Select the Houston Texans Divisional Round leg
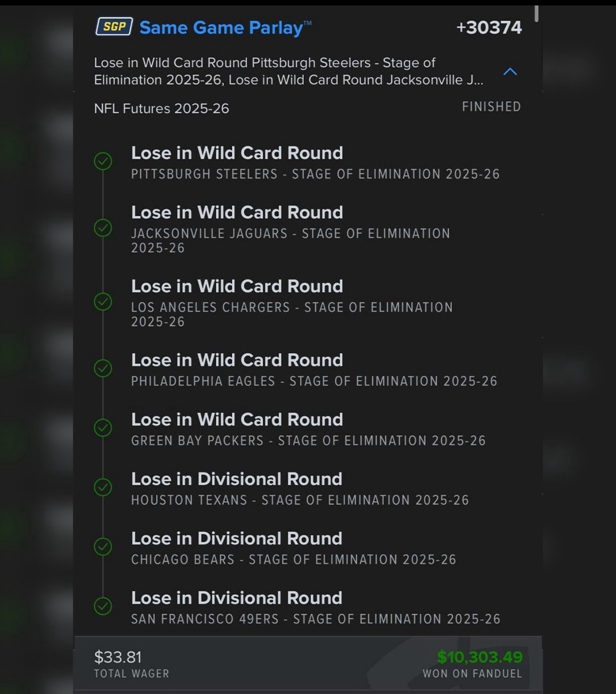Image resolution: width=616 pixels, height=694 pixels. [300, 489]
